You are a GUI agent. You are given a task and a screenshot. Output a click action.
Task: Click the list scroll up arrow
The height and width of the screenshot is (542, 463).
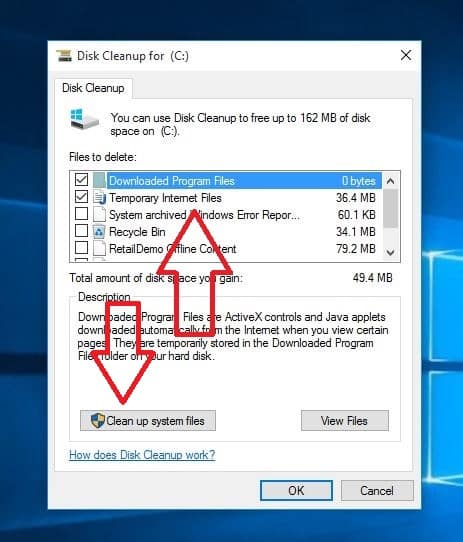click(x=391, y=181)
